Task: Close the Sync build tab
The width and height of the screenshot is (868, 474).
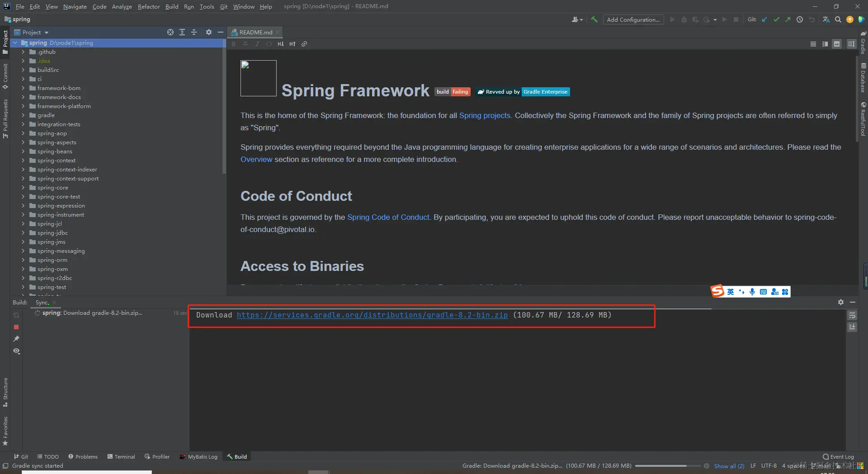Action: pyautogui.click(x=54, y=303)
